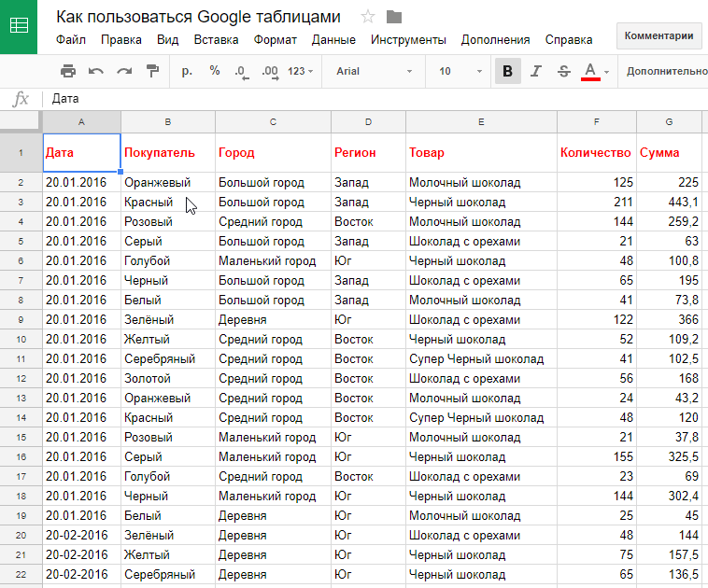Open the Google Sheets home icon
This screenshot has width=708, height=588.
tap(19, 27)
